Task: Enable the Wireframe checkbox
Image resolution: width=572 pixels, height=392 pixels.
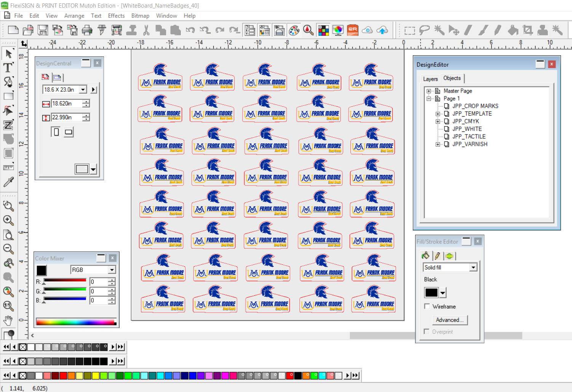Action: [427, 306]
